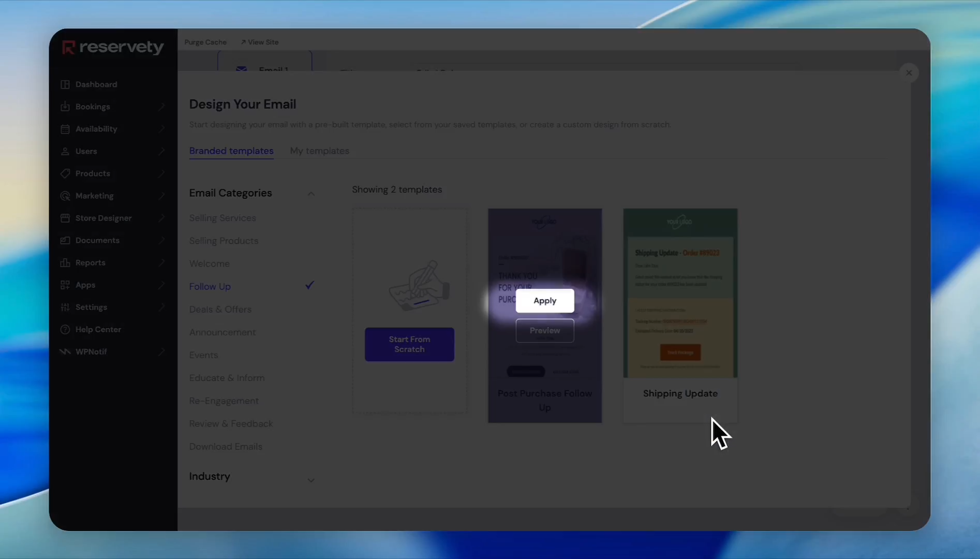Image resolution: width=980 pixels, height=559 pixels.
Task: Click the WPNotif sidebar icon
Action: 65,351
